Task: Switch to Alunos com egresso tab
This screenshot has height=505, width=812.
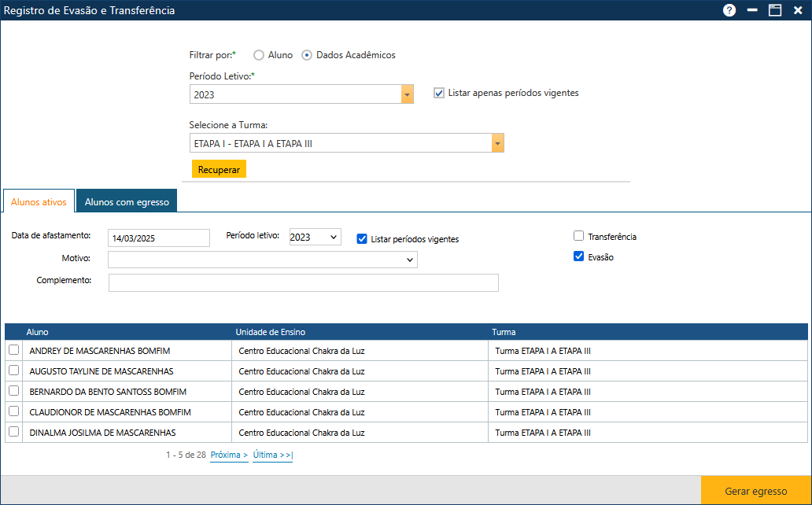Action: coord(126,201)
